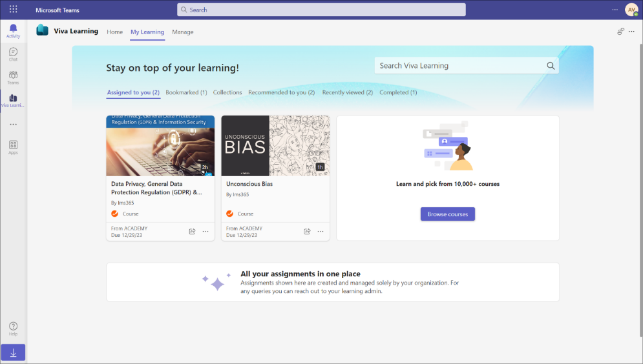Click 'Due 12/29/23' on Data Privacy card
The image size is (643, 364).
point(126,235)
